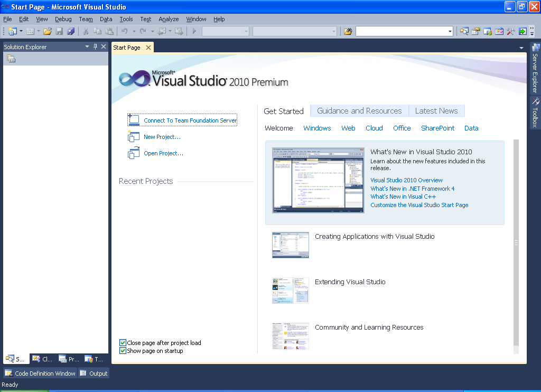Open Properties Window via toolbar icon
541x392 pixels.
[476, 31]
